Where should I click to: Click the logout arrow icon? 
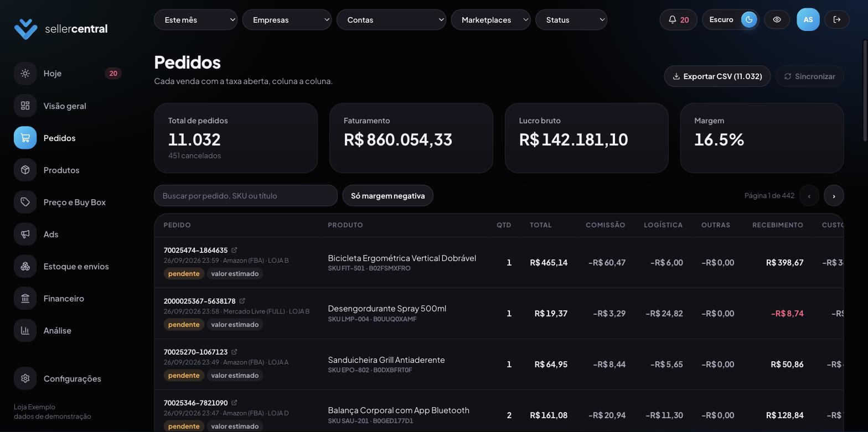[837, 20]
